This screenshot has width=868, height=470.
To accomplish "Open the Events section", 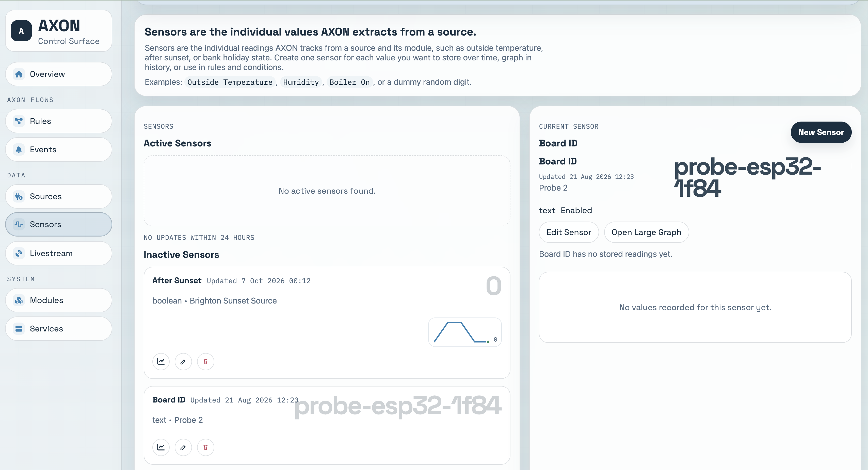I will [59, 149].
